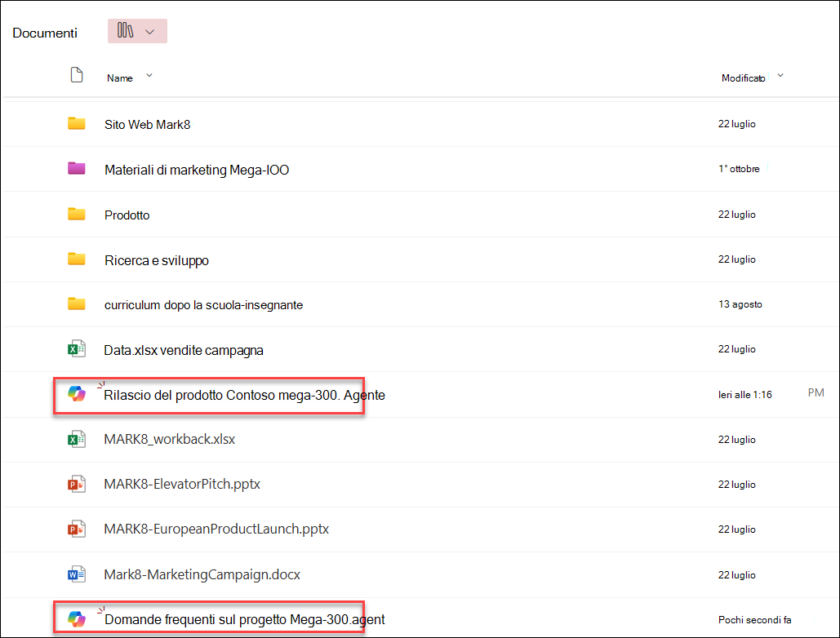Open the Prodotto folder
This screenshot has height=638, width=840.
[x=127, y=215]
